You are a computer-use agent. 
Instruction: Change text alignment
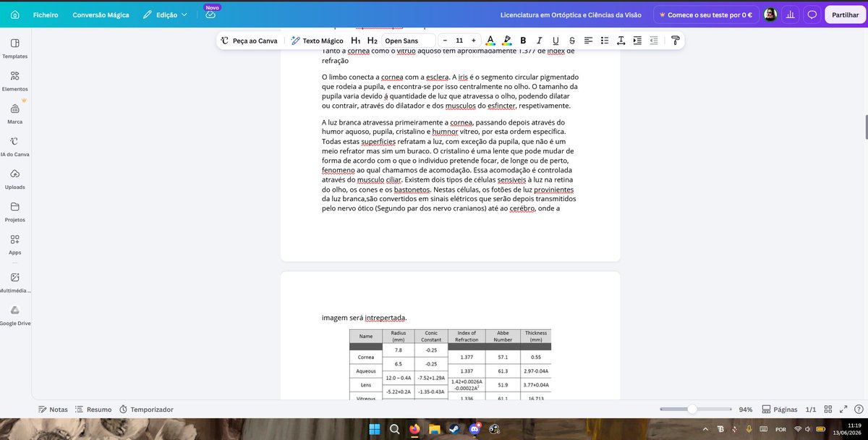(589, 41)
